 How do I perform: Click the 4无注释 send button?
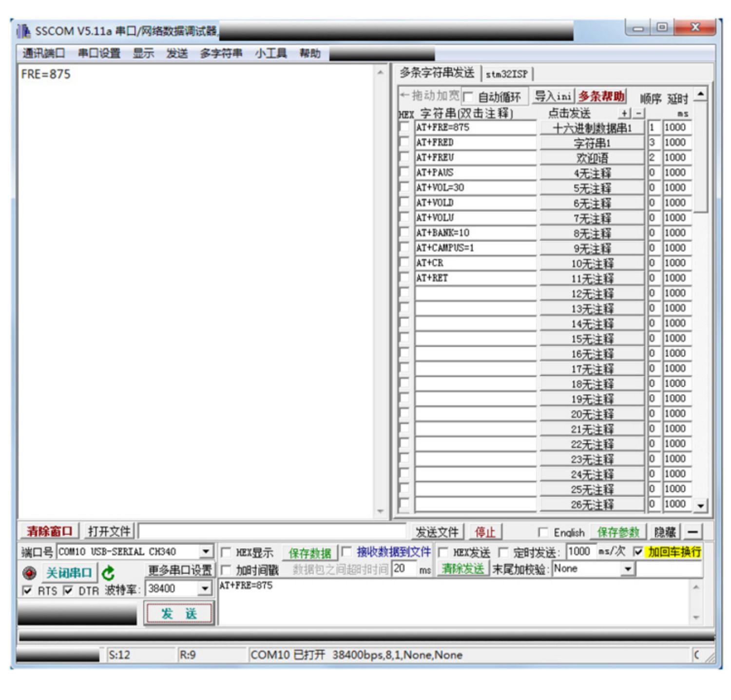[592, 173]
